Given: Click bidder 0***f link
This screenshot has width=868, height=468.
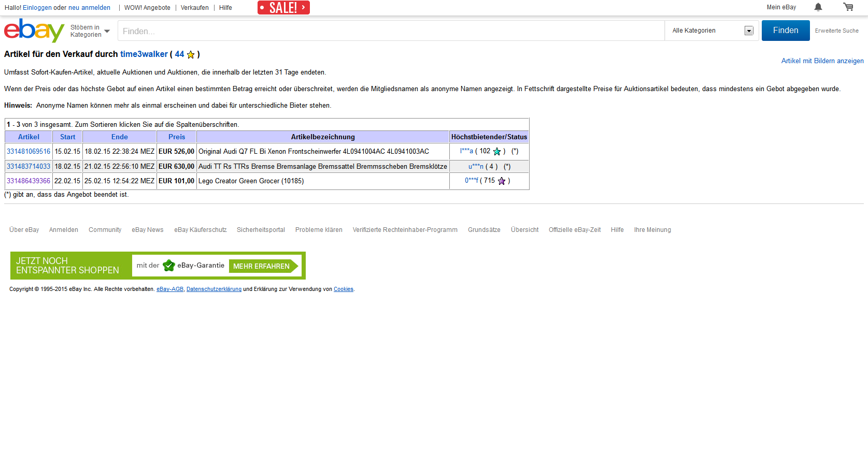Looking at the screenshot, I should tap(472, 181).
